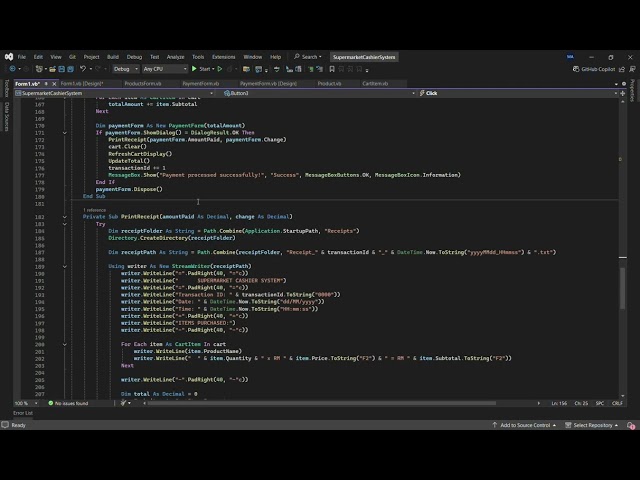Click the comment out lines toolbar icon

[x=311, y=69]
